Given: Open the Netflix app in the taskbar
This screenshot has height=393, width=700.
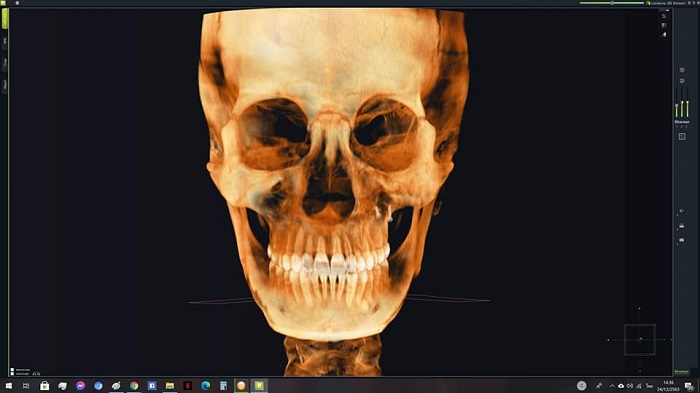Looking at the screenshot, I should pos(188,385).
